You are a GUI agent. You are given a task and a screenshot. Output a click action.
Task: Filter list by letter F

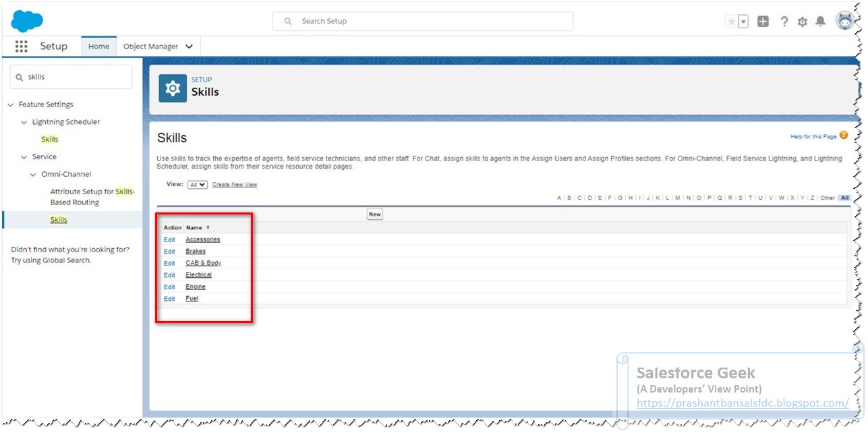[x=610, y=198]
